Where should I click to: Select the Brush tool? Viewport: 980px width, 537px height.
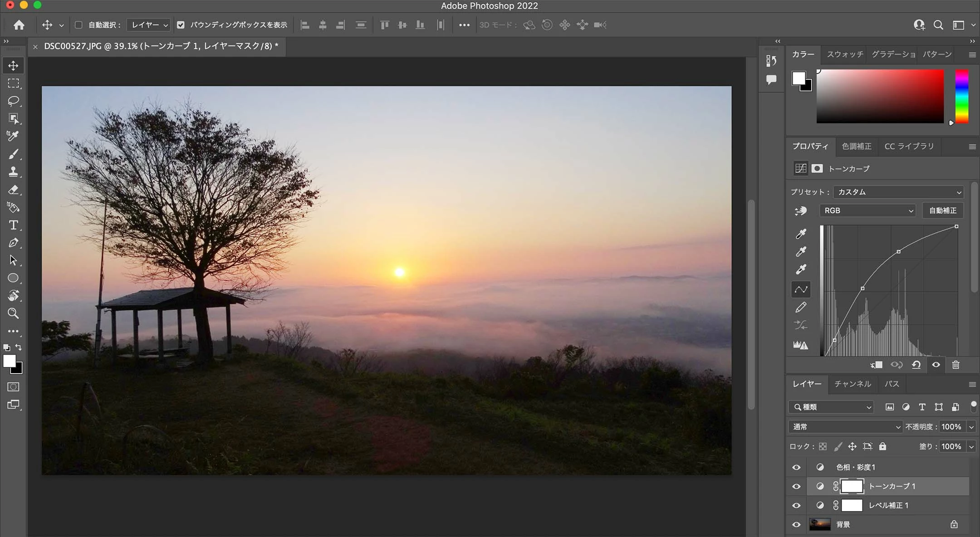coord(13,154)
